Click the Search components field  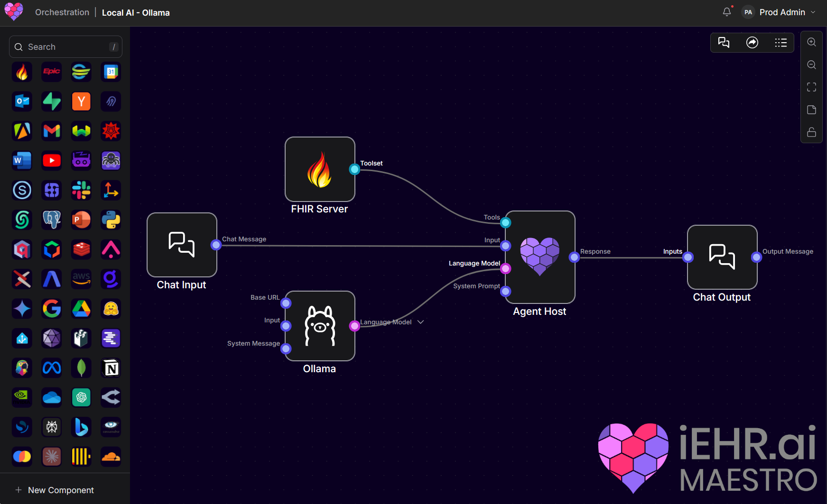coord(65,47)
